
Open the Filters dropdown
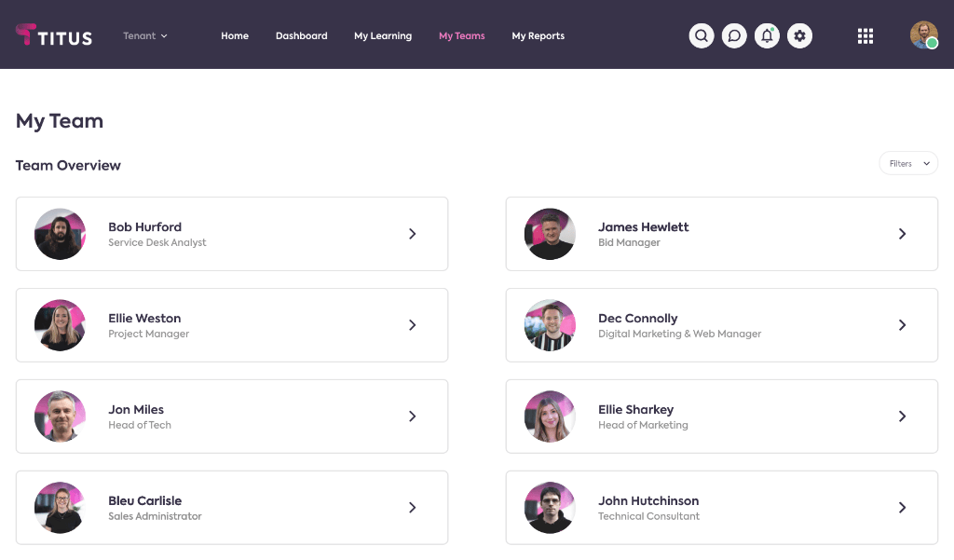(908, 164)
